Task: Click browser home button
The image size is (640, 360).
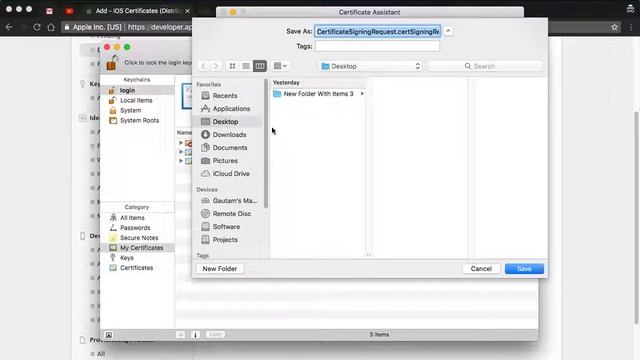Action: [51, 27]
